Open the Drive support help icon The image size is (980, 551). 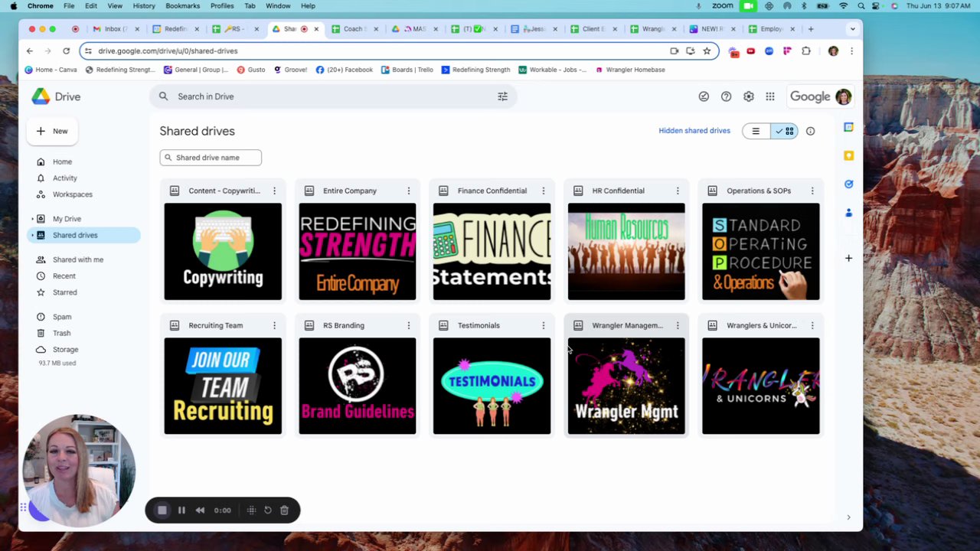click(726, 96)
